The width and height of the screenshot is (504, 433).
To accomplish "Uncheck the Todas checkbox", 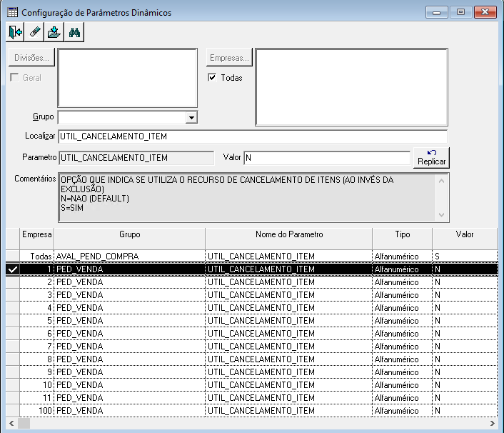I will pyautogui.click(x=212, y=78).
